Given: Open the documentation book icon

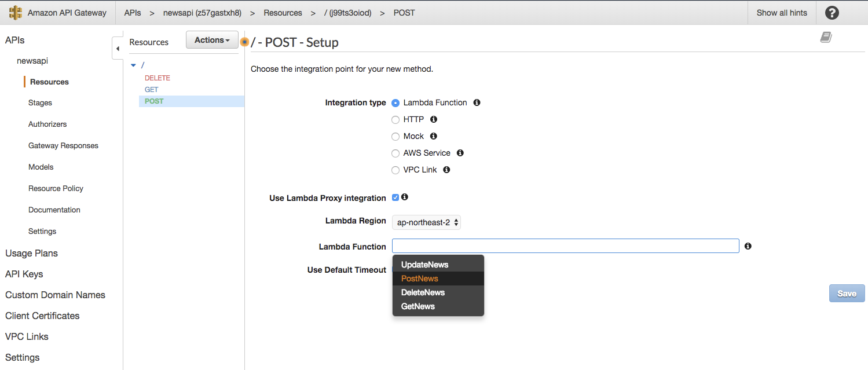Looking at the screenshot, I should coord(826,37).
